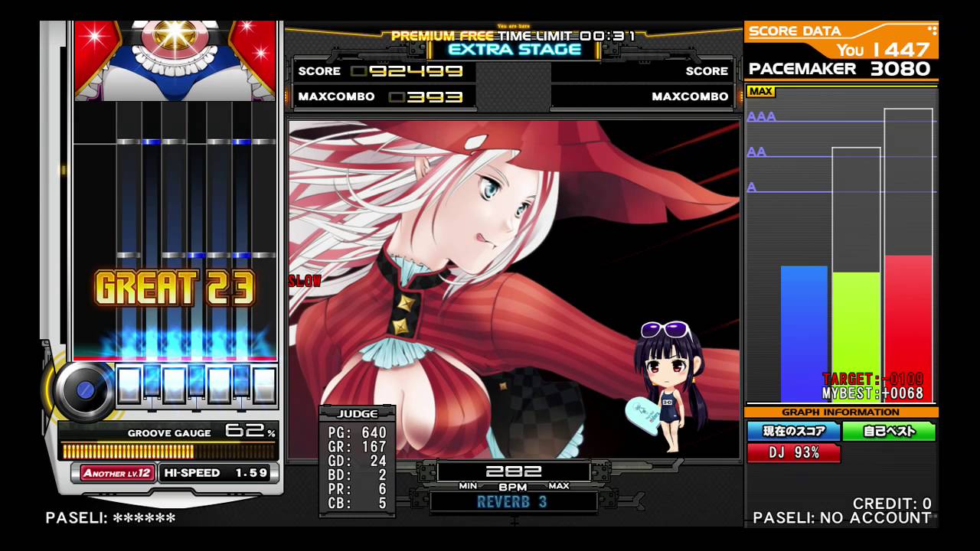Click the GR: 167 judge row
Image resolution: width=980 pixels, height=551 pixels.
(357, 447)
